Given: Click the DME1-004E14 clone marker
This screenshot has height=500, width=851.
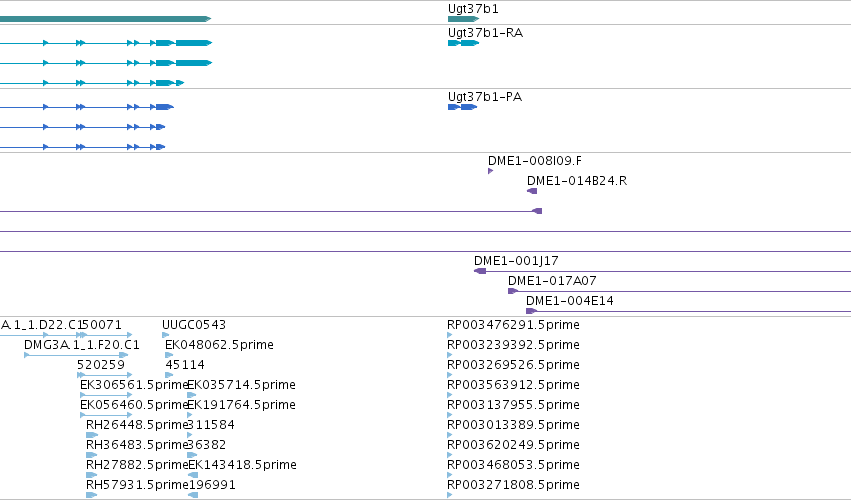Looking at the screenshot, I should (531, 311).
